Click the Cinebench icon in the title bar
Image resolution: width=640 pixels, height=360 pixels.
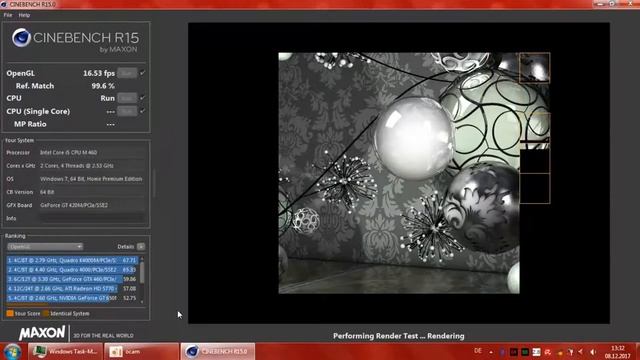point(4,4)
